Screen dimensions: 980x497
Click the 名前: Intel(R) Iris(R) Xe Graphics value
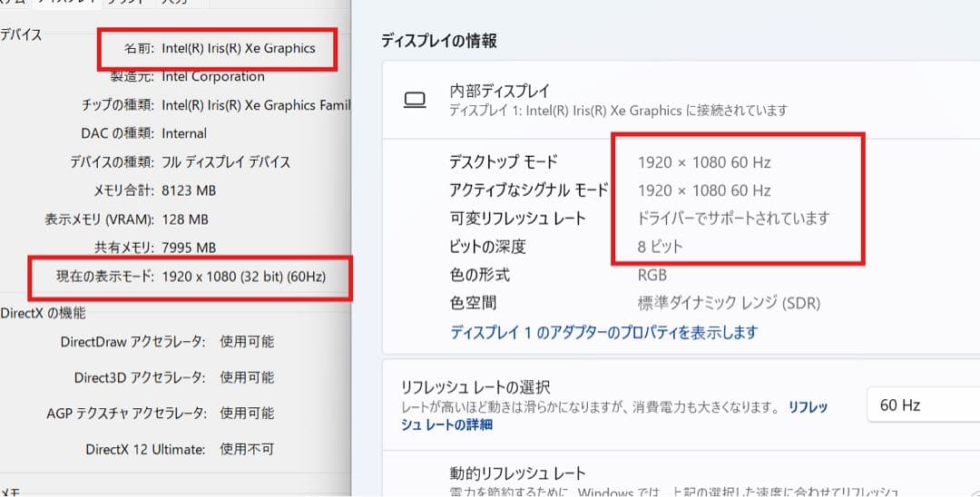238,49
